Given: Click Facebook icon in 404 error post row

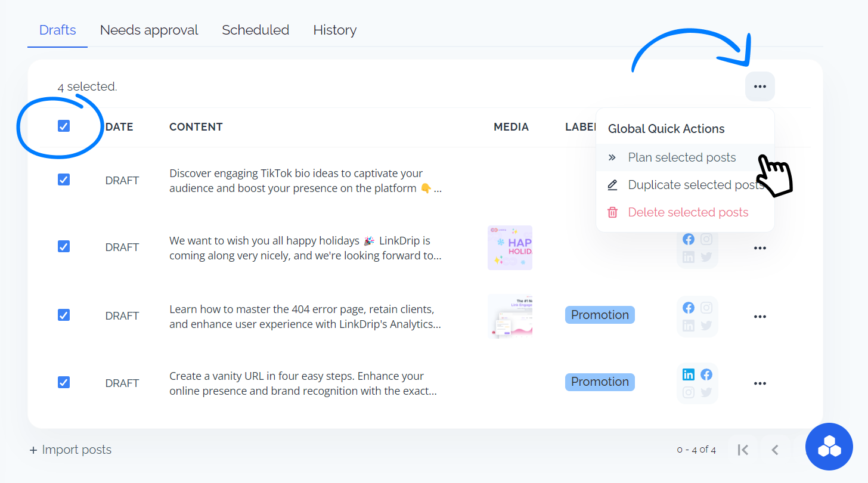Looking at the screenshot, I should 689,308.
